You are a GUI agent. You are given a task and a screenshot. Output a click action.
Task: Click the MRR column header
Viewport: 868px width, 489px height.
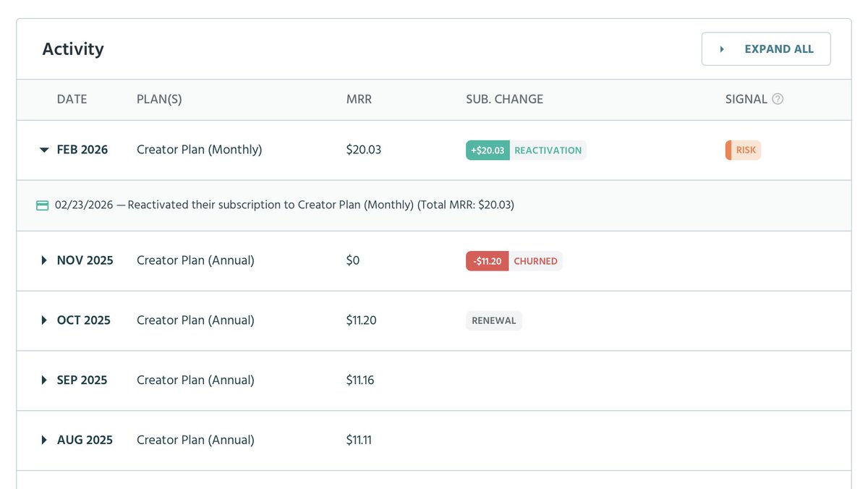point(359,99)
